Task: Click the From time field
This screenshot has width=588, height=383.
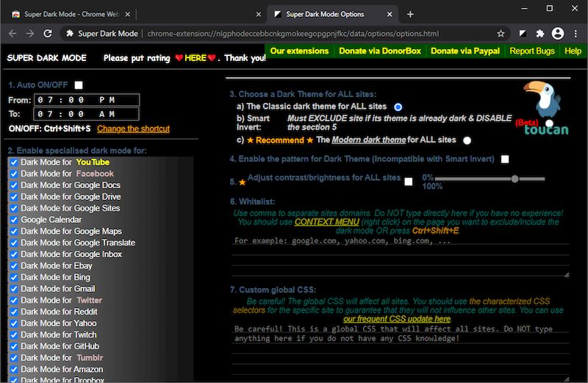Action: 87,100
